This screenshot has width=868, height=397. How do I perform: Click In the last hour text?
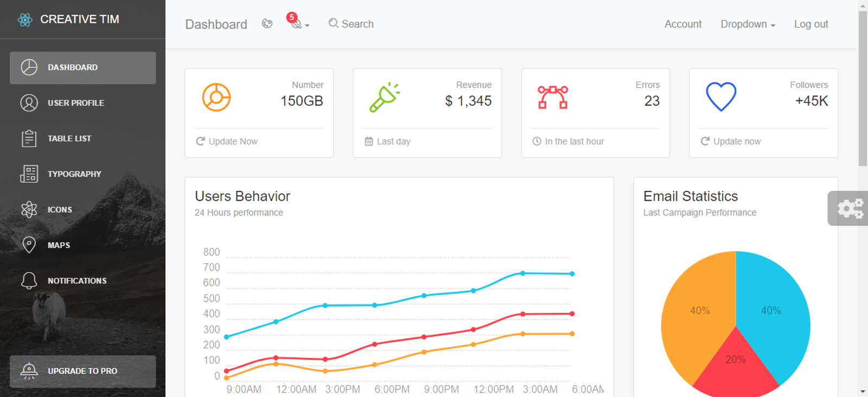point(575,142)
